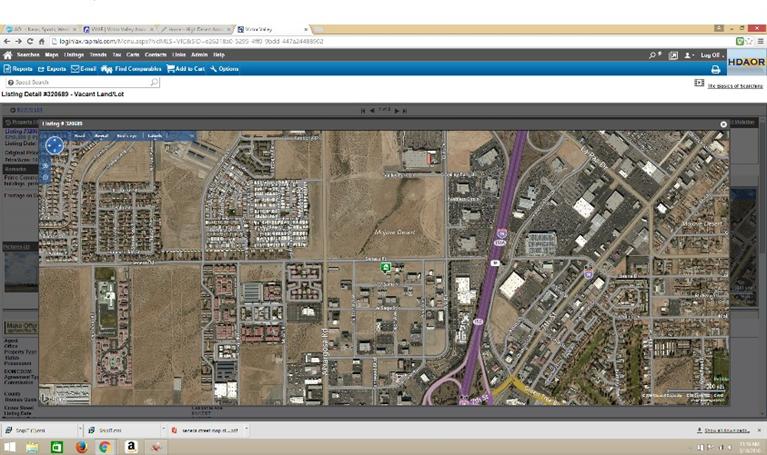Open the Carts menu
767x455 pixels.
(x=133, y=55)
